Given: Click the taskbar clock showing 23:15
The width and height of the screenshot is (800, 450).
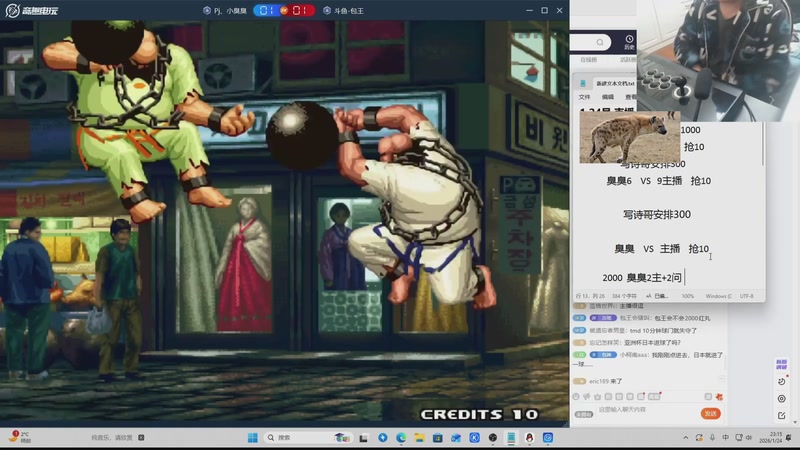Looking at the screenshot, I should (770, 437).
